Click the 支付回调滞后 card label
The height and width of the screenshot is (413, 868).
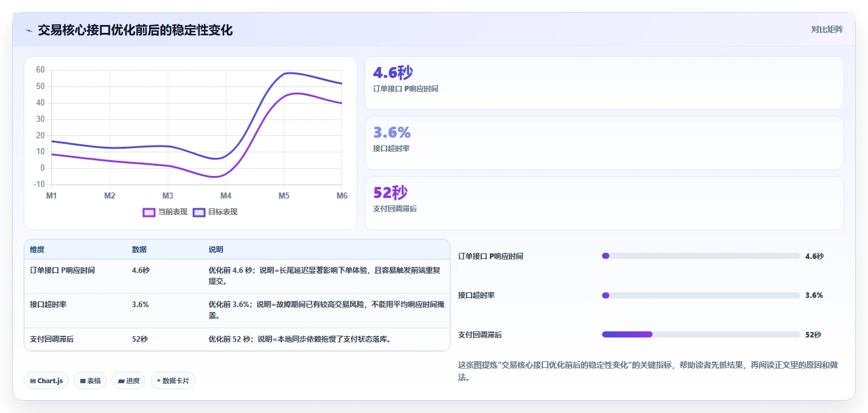click(x=395, y=208)
